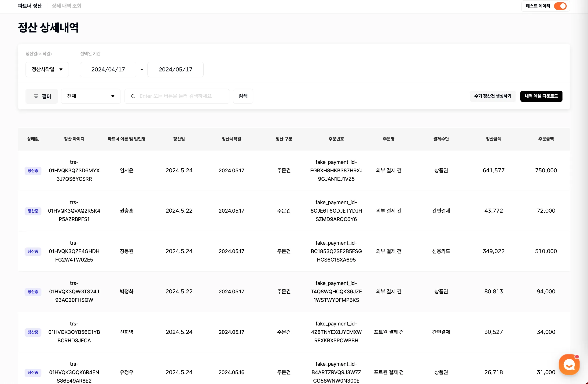Open the orange chat support widget

[569, 365]
